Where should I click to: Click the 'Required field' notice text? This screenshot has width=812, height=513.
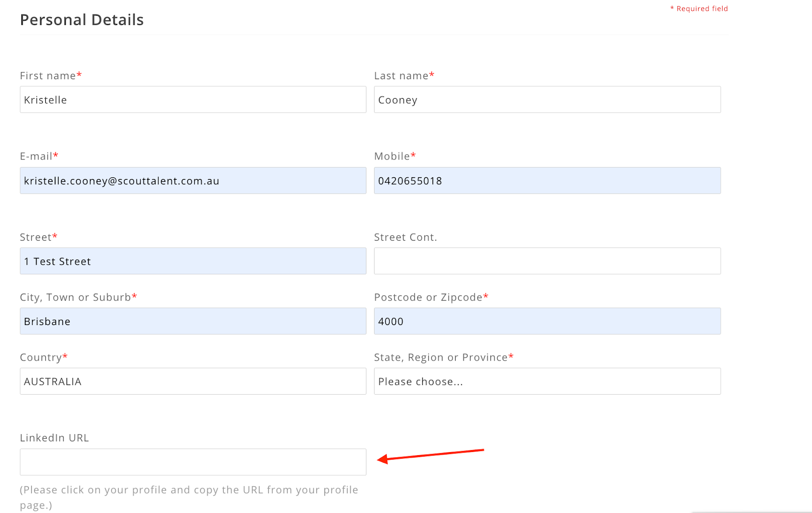tap(699, 8)
